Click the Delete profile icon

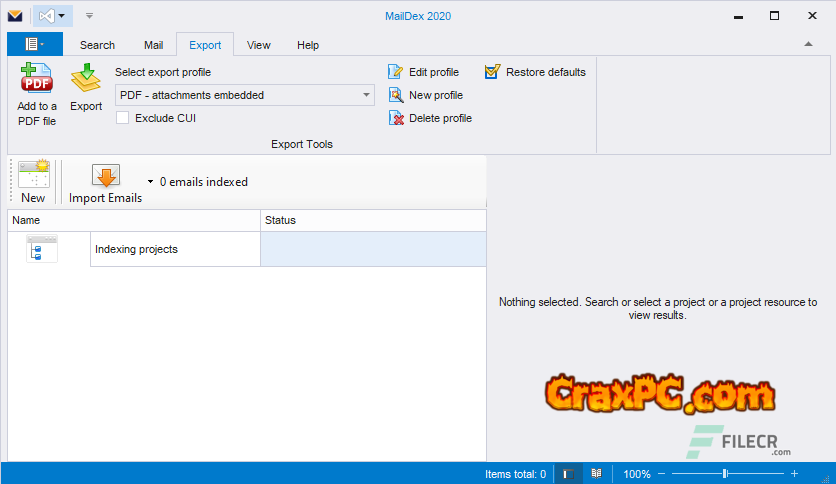(x=395, y=118)
